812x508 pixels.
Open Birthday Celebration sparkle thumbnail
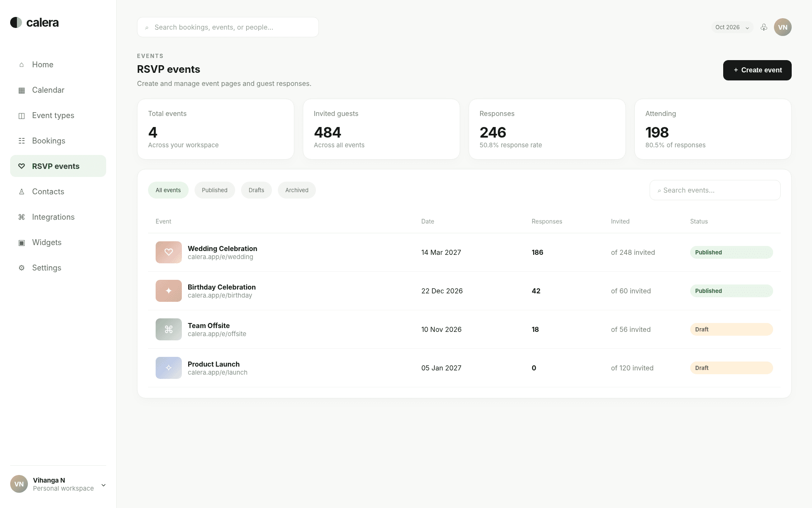coord(169,291)
